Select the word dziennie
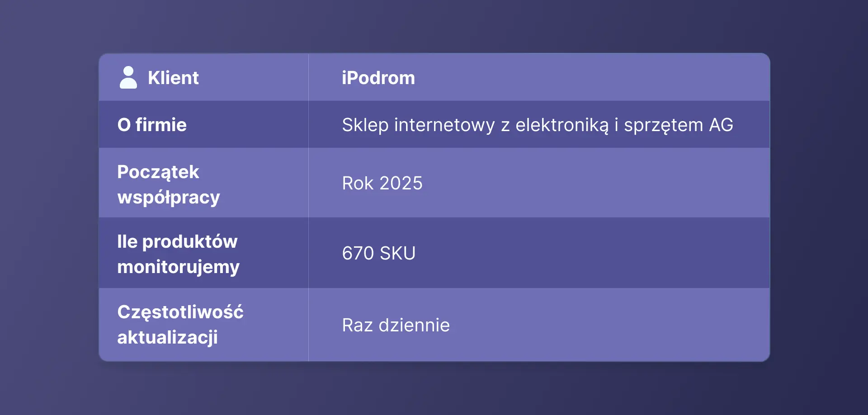868x415 pixels. (414, 325)
